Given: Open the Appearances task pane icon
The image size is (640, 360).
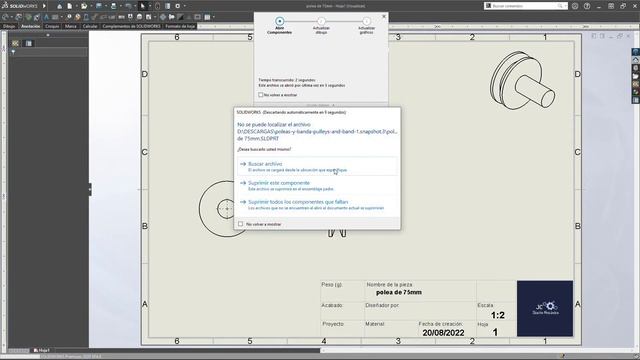Looking at the screenshot, I should tap(636, 92).
